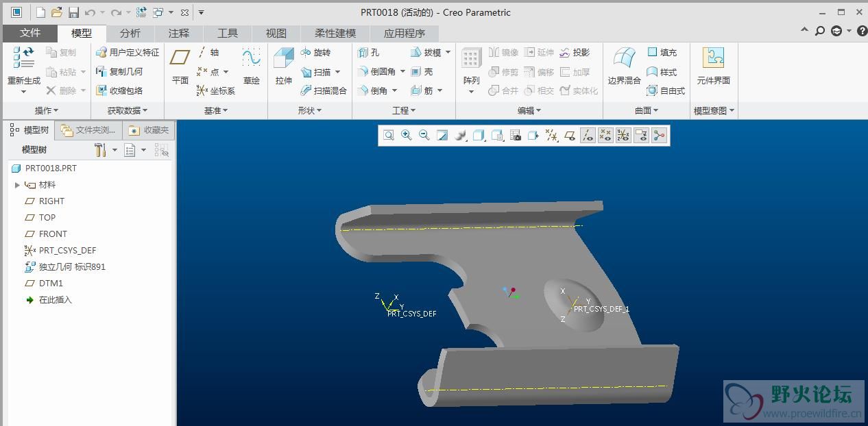This screenshot has height=426, width=868.
Task: Open the 文件 menu
Action: (30, 33)
